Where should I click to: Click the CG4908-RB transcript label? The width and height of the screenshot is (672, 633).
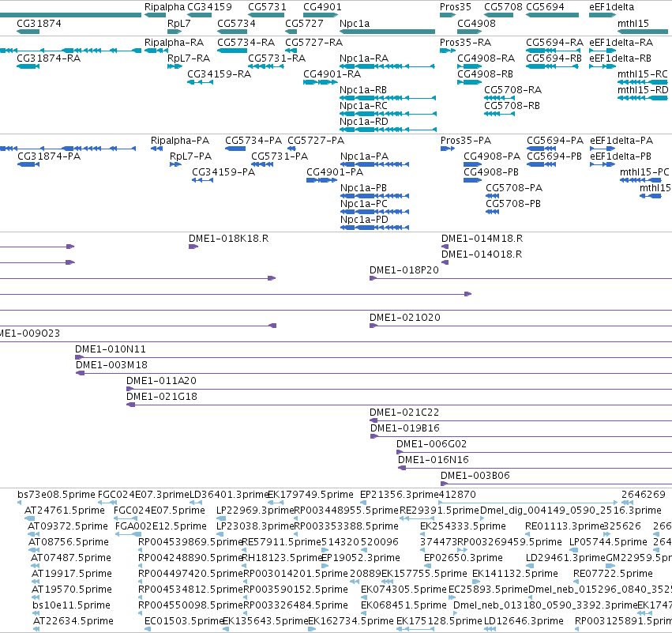point(485,74)
